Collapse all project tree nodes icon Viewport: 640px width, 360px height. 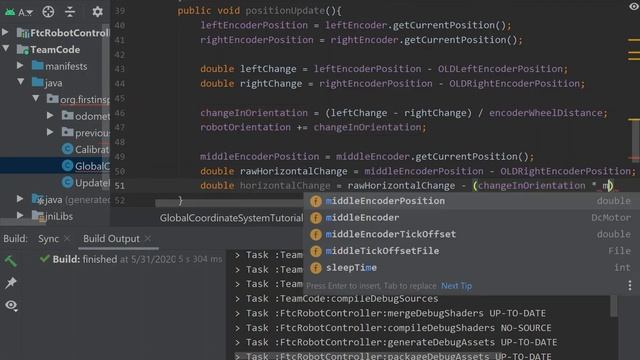tap(70, 12)
